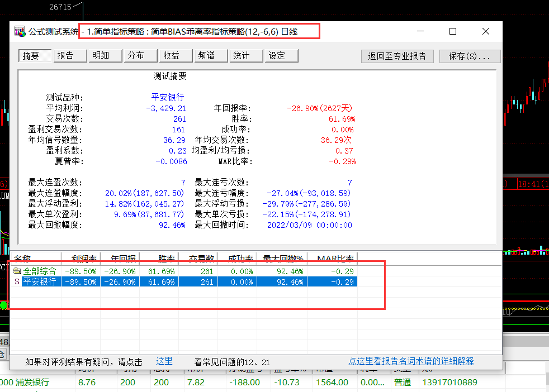Click the max drawdown value 92.46% in summary
549x392 pixels.
pos(172,225)
